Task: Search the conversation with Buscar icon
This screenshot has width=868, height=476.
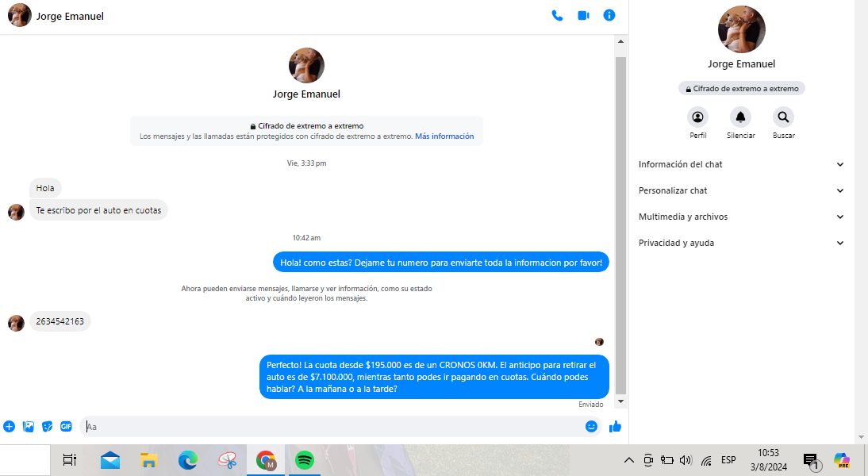Action: 783,117
